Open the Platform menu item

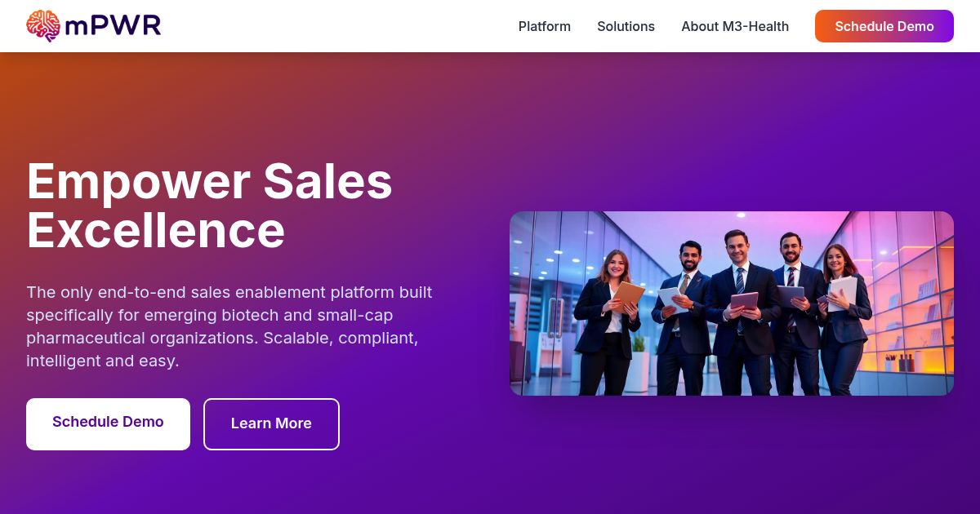pyautogui.click(x=545, y=26)
